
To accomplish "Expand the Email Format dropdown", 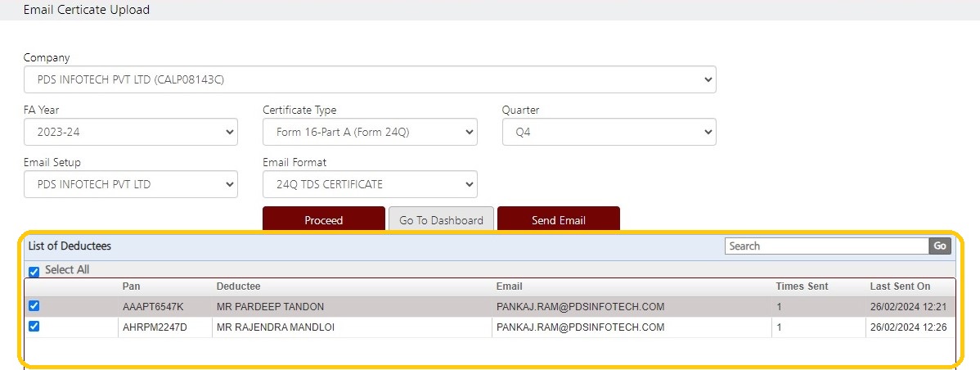I will pos(370,184).
